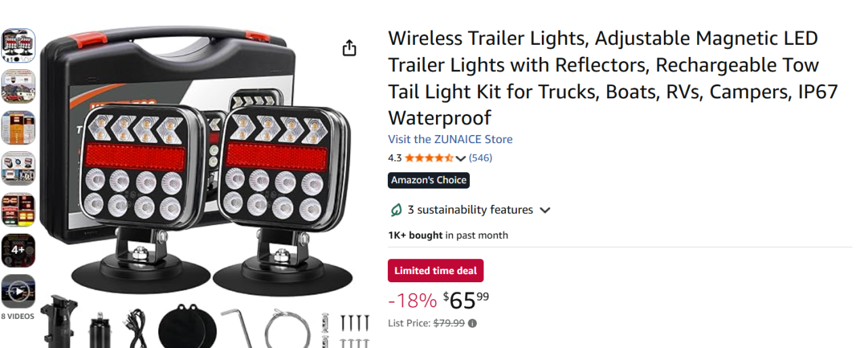Visit the ZUNAICE Store link
This screenshot has height=348, width=868.
[x=450, y=139]
